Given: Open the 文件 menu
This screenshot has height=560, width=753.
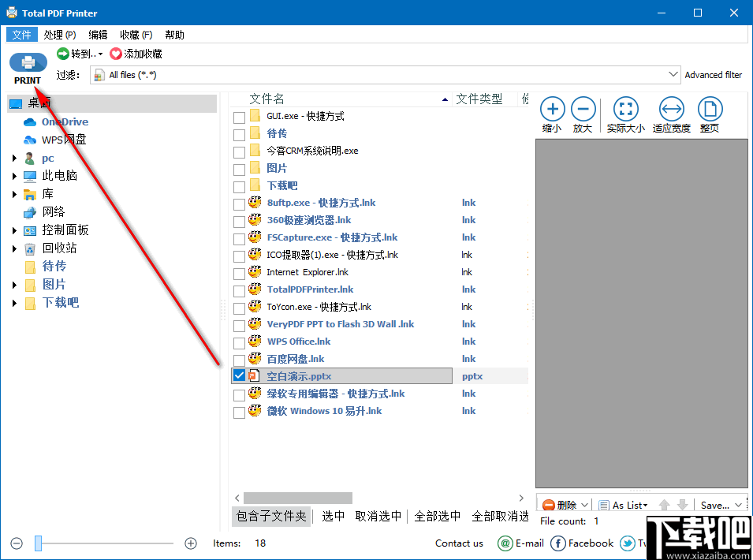Looking at the screenshot, I should coord(21,34).
